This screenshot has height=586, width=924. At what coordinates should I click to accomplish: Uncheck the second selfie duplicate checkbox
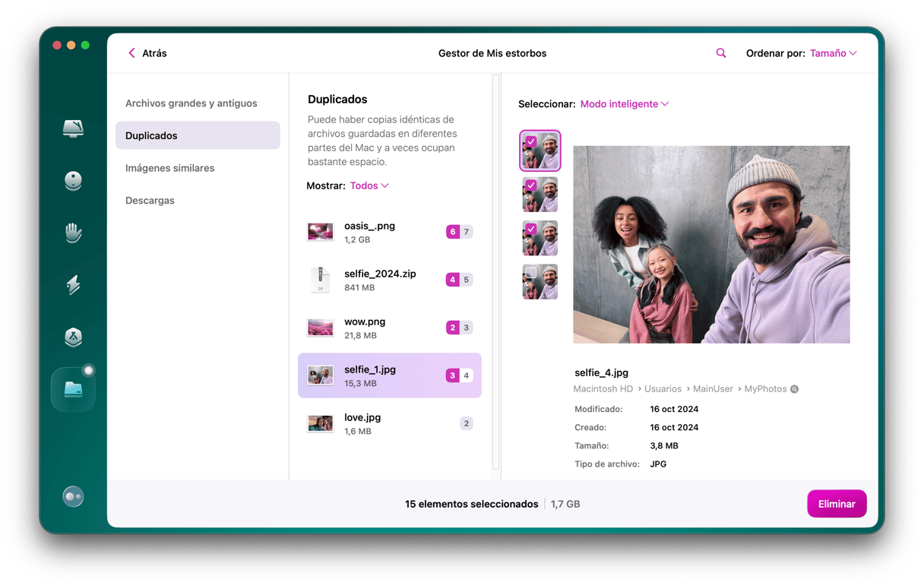(x=530, y=185)
